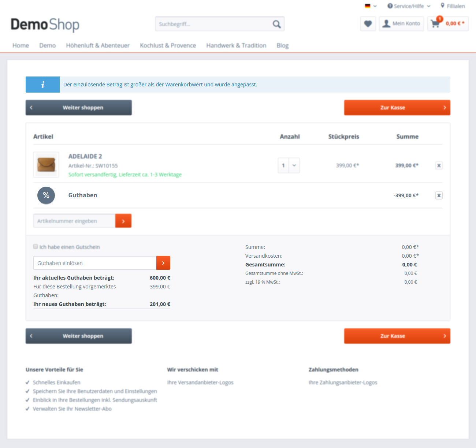Submit the article number arrow button

[123, 221]
